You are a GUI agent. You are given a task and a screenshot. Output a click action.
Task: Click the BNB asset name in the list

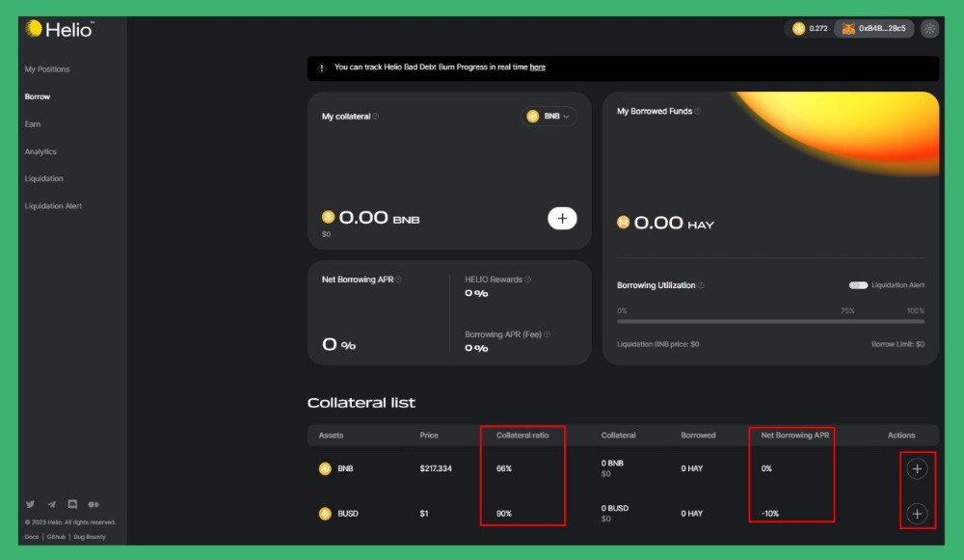click(345, 468)
